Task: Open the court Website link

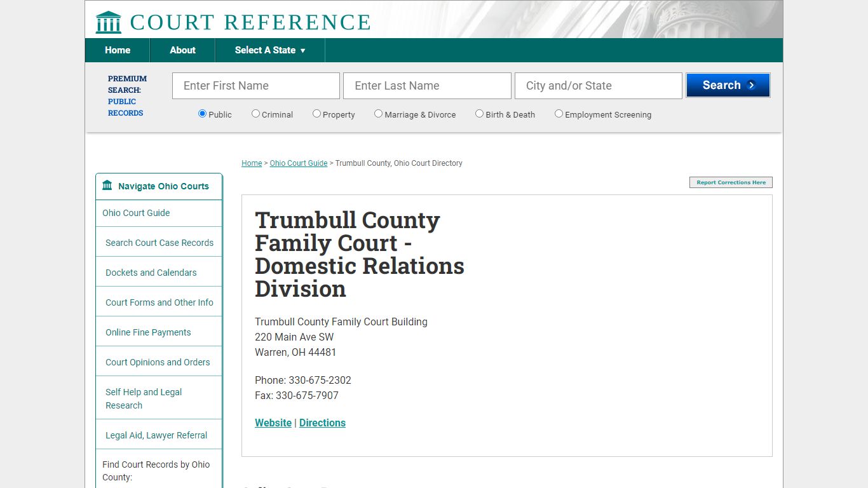Action: tap(273, 423)
